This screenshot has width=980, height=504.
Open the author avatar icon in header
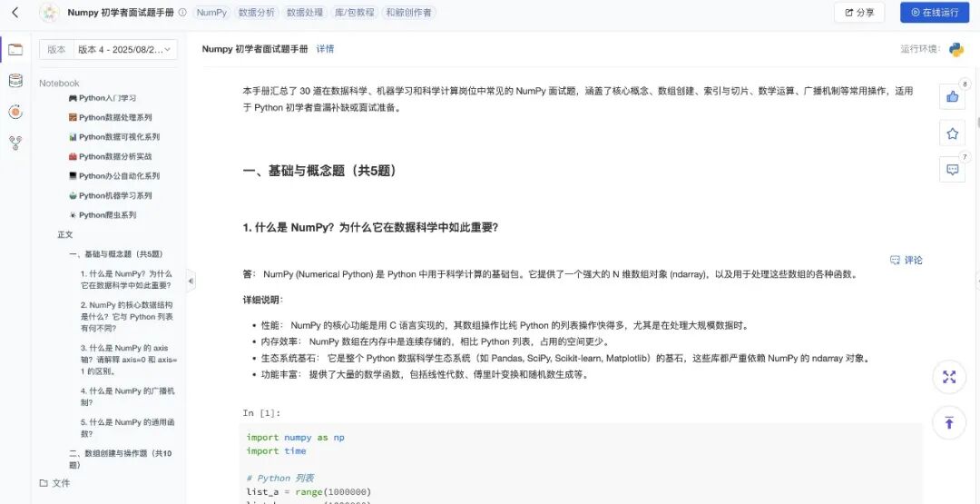[49, 13]
